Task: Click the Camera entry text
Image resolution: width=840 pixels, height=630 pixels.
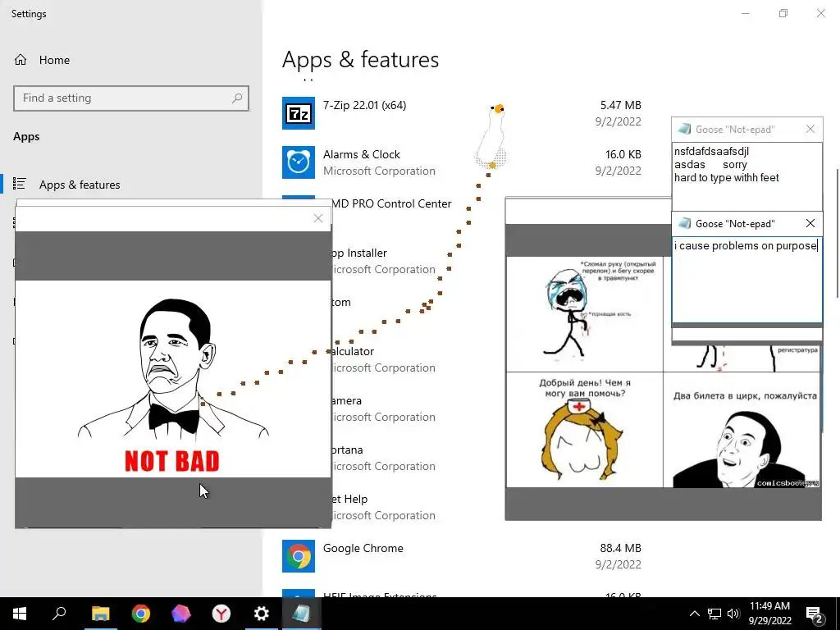Action: pyautogui.click(x=346, y=400)
